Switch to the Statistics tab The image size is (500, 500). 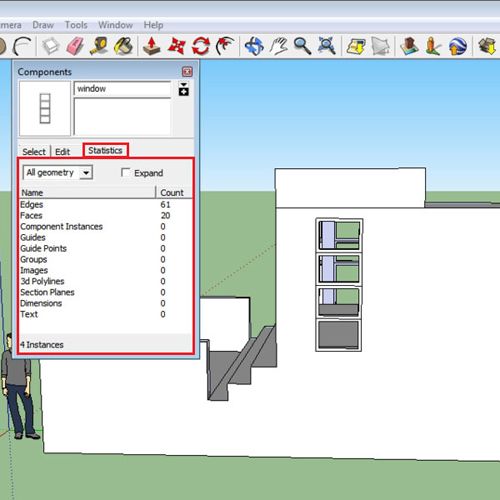[x=105, y=150]
